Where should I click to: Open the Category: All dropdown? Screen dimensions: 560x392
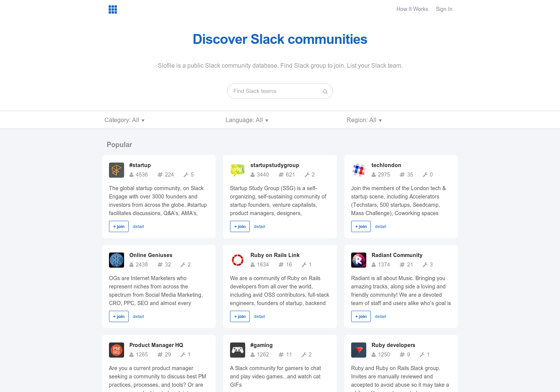pos(124,120)
